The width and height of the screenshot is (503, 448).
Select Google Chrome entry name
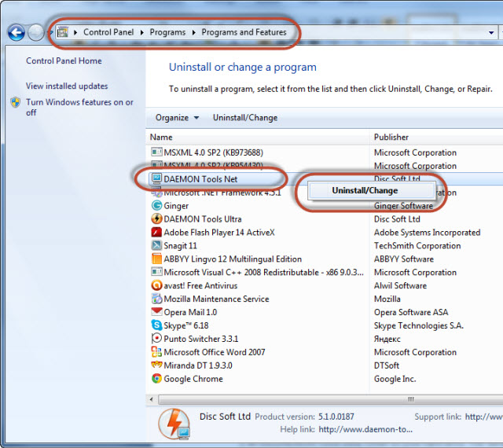point(193,379)
